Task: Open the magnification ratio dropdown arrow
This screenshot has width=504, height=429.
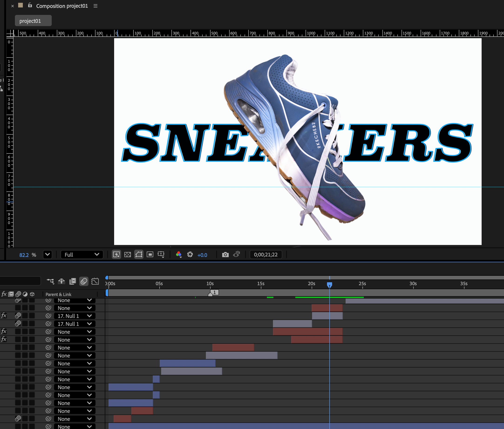Action: coord(48,255)
